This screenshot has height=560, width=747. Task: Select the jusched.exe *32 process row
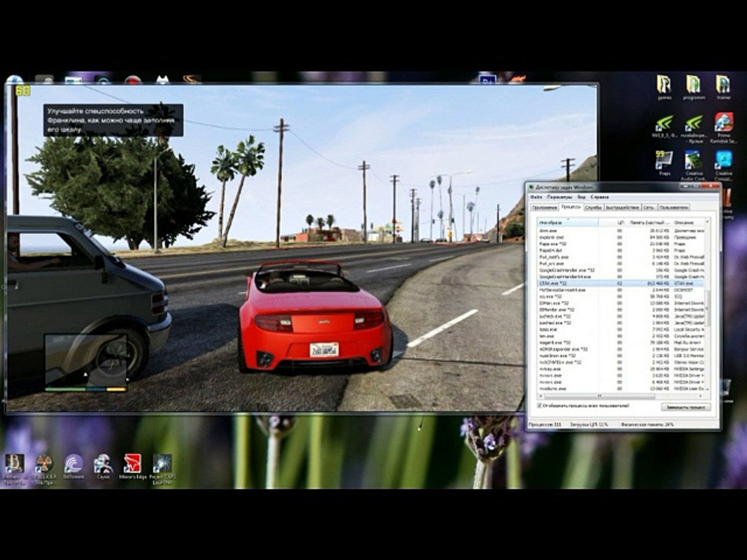[621, 323]
